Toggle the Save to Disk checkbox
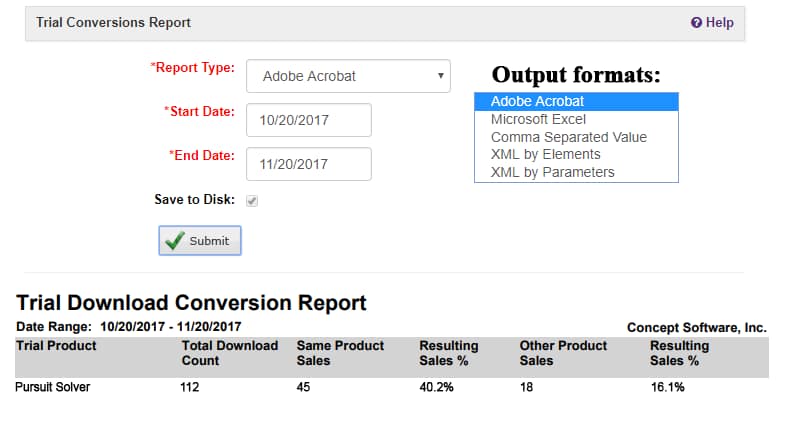Screen dimensions: 785x429 click(x=252, y=201)
